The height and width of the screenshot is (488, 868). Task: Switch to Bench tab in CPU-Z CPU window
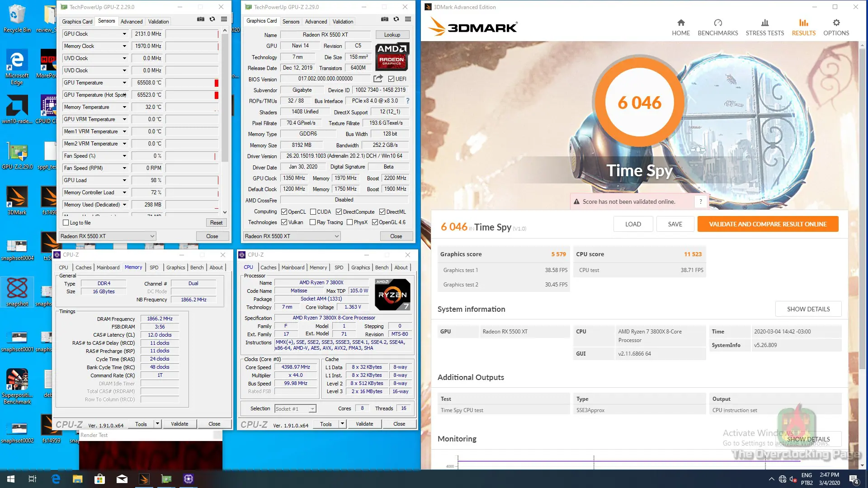382,267
